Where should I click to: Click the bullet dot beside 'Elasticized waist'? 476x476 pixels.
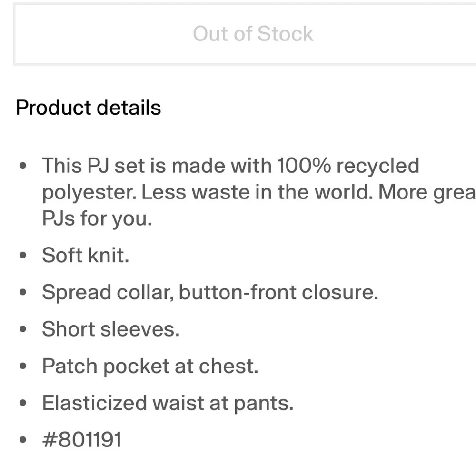(23, 403)
